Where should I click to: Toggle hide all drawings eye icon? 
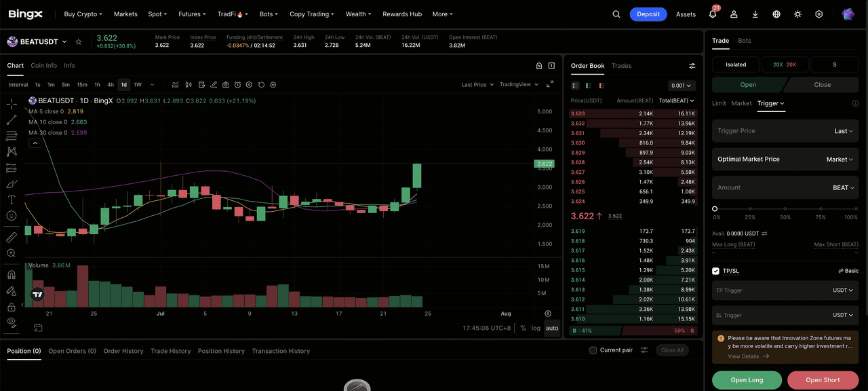(12, 322)
